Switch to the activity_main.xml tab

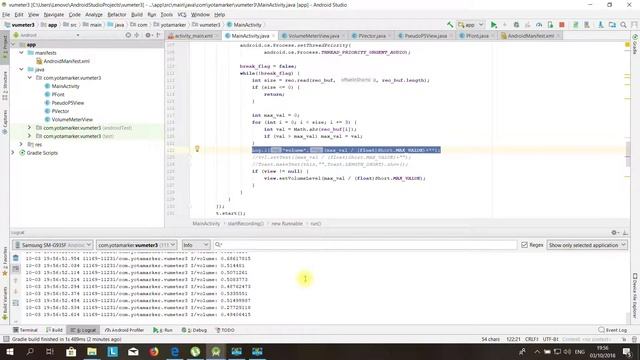tap(193, 36)
